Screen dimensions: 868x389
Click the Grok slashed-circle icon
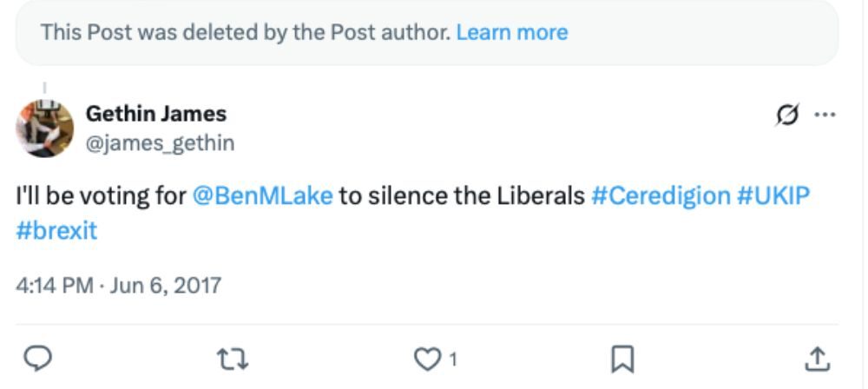tap(787, 115)
